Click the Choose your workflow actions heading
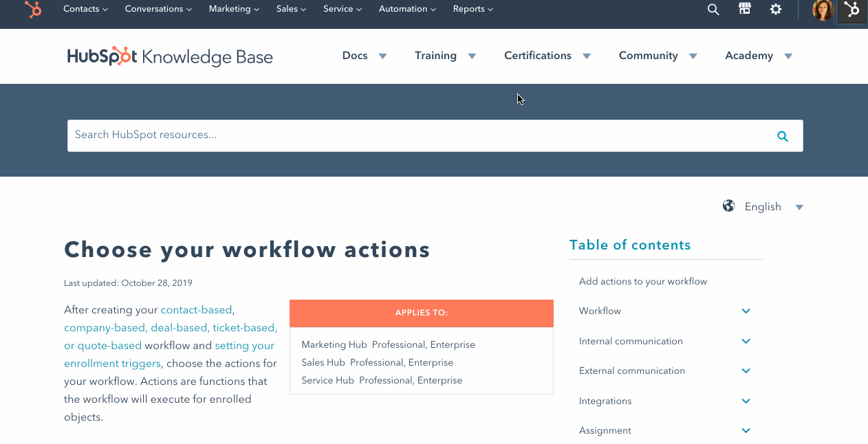The image size is (868, 444). pyautogui.click(x=247, y=250)
